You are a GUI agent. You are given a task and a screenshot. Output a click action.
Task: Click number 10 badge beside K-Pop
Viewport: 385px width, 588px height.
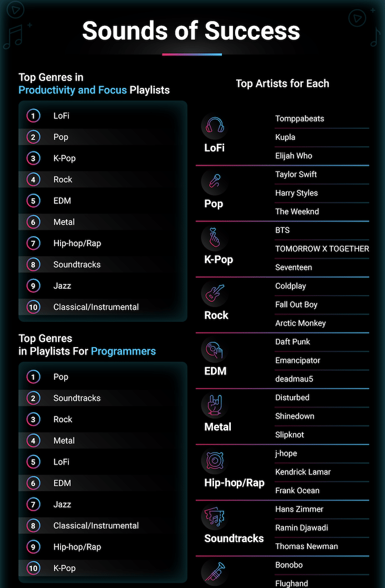(33, 568)
